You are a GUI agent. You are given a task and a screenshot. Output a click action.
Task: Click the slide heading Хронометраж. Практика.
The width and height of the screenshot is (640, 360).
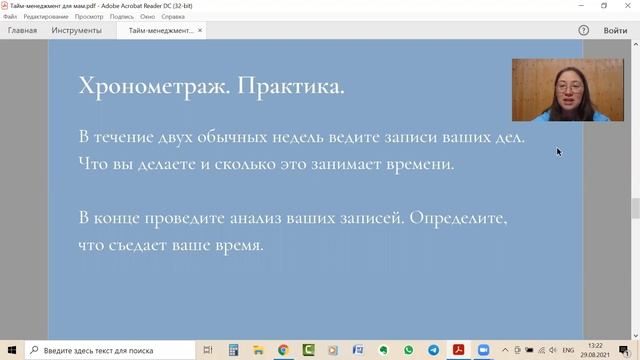211,87
